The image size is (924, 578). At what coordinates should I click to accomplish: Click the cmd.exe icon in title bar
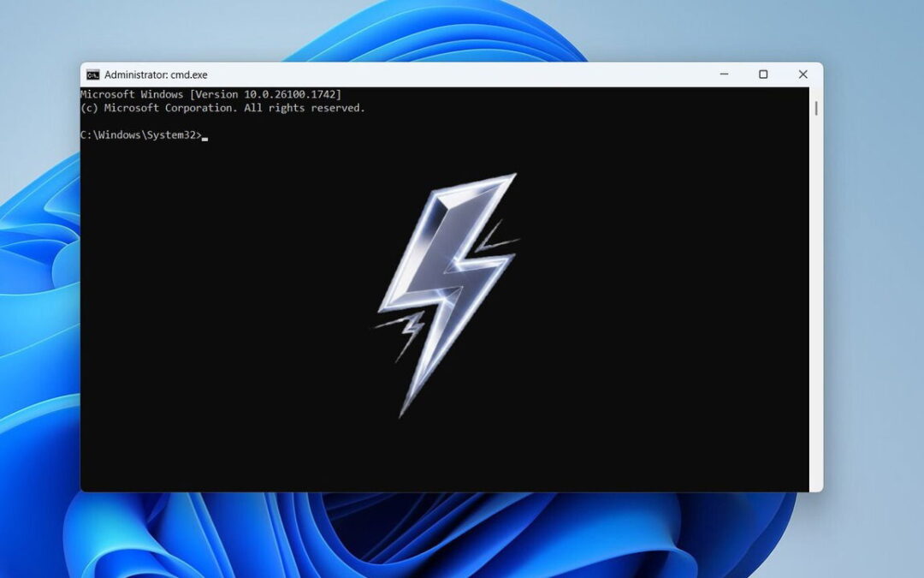coord(92,74)
